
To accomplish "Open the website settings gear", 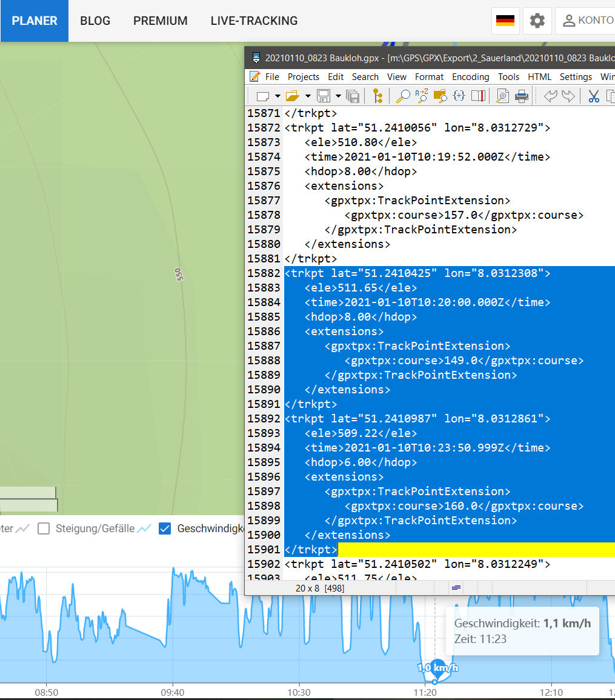I will click(x=537, y=21).
